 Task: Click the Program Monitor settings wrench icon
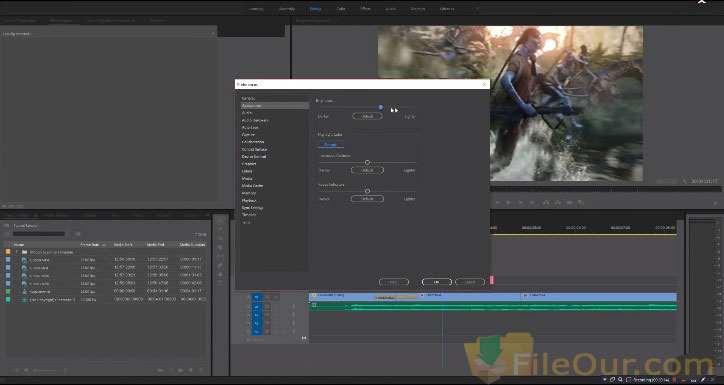[x=684, y=181]
